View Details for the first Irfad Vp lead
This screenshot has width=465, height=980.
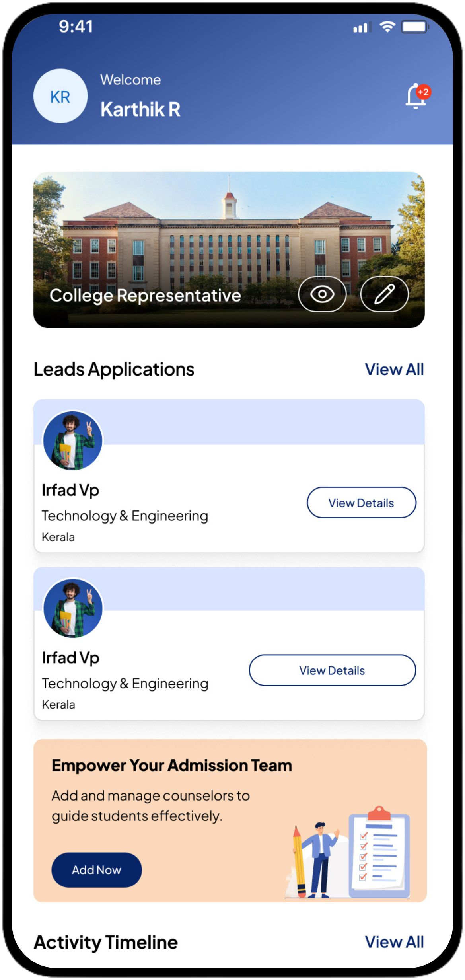[x=361, y=503]
